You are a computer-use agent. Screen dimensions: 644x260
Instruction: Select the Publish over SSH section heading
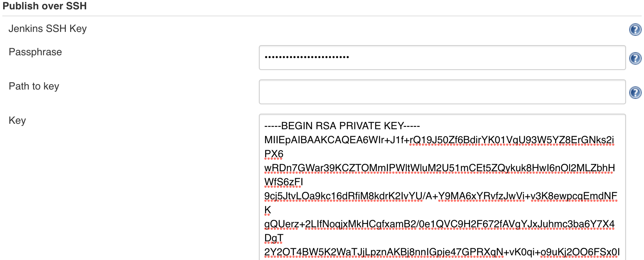pyautogui.click(x=45, y=6)
